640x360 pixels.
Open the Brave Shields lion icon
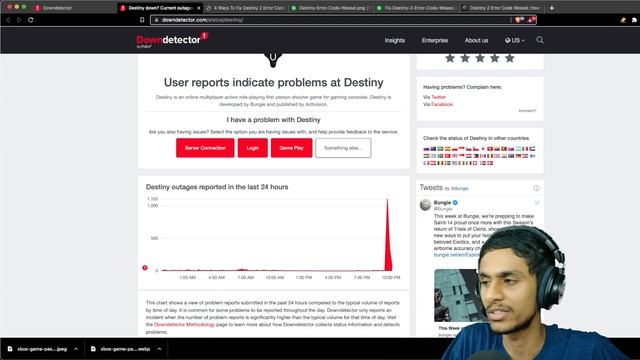tap(519, 20)
